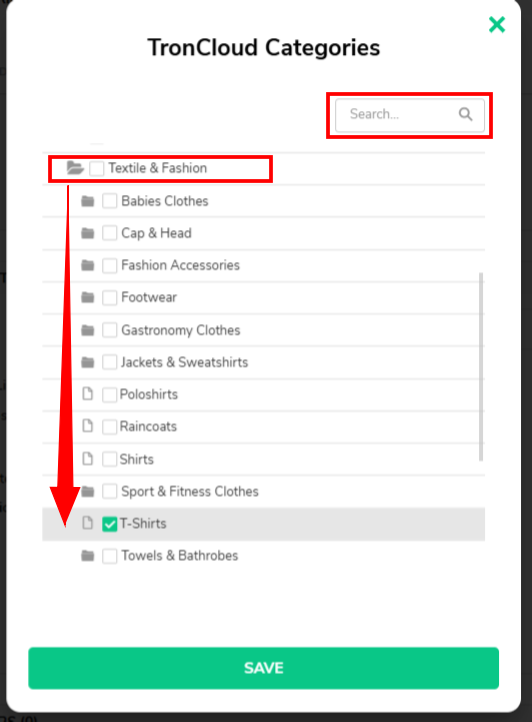Enable the Raincoats checkbox
532x722 pixels.
110,426
